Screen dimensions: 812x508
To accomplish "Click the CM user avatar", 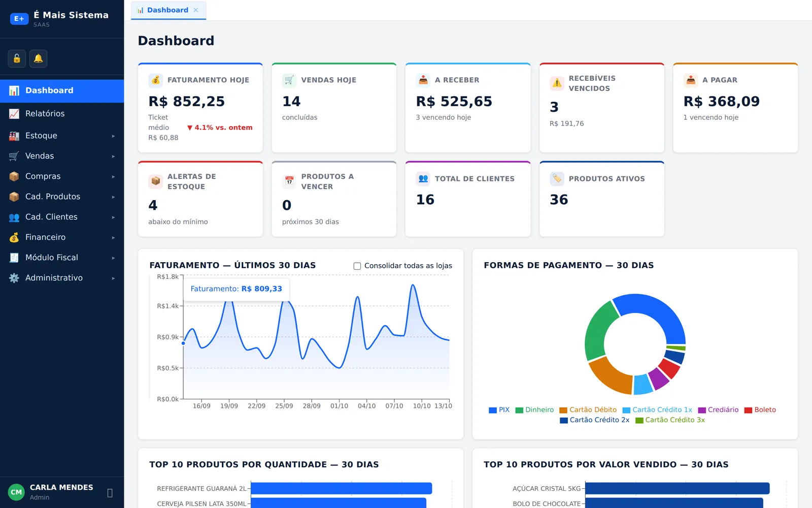I will 16,492.
